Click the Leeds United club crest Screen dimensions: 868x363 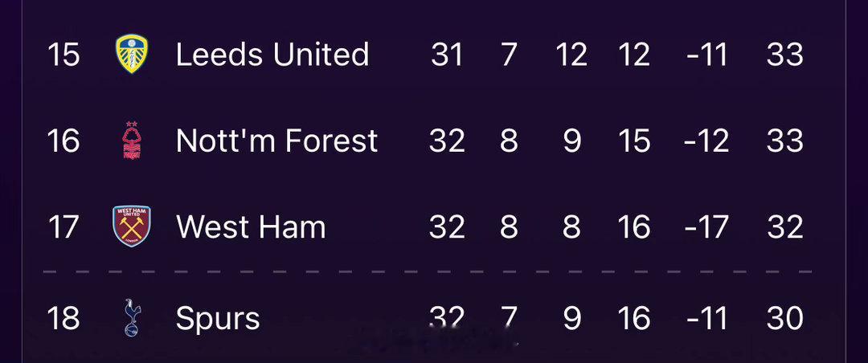point(132,55)
